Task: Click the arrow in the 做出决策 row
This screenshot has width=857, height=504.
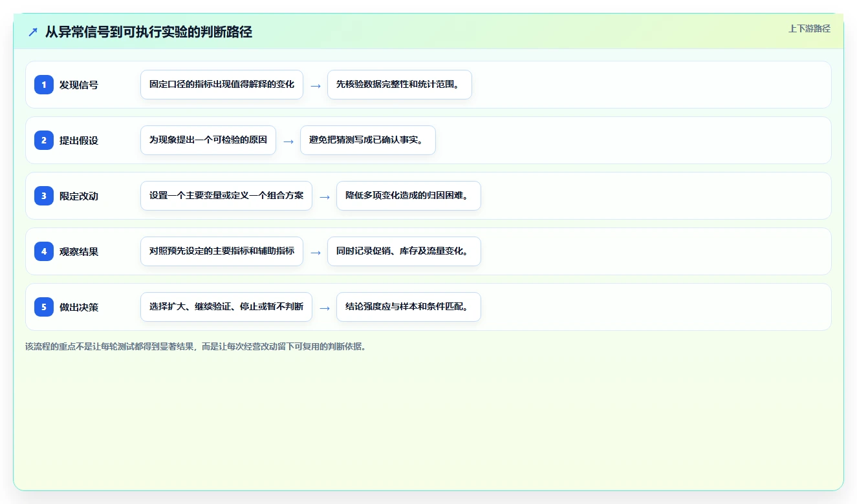Action: tap(325, 308)
